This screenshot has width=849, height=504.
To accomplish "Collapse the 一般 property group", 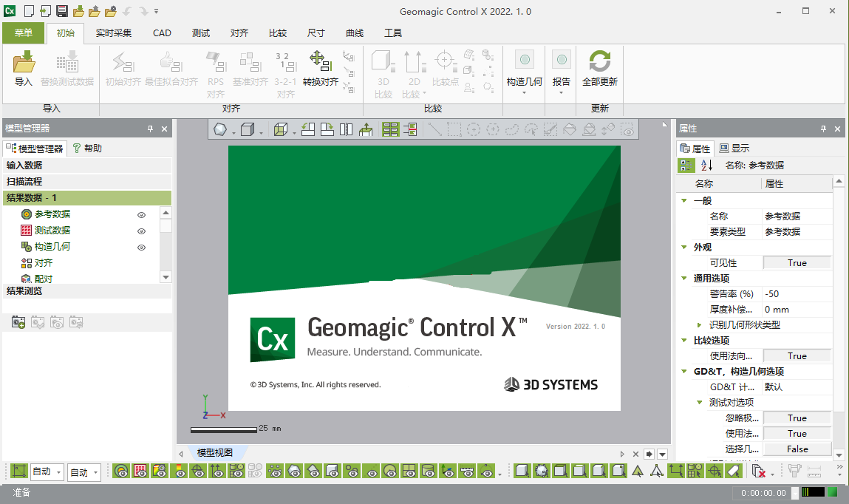I will (x=684, y=201).
